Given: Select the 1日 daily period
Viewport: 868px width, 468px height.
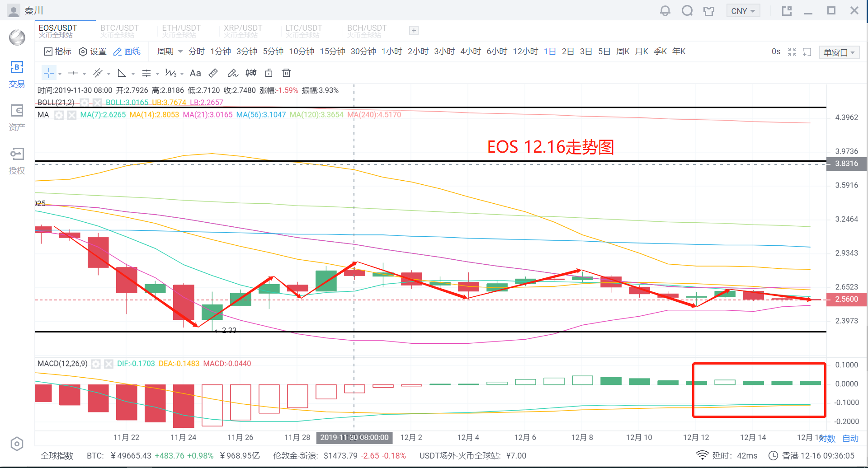Looking at the screenshot, I should pyautogui.click(x=550, y=51).
